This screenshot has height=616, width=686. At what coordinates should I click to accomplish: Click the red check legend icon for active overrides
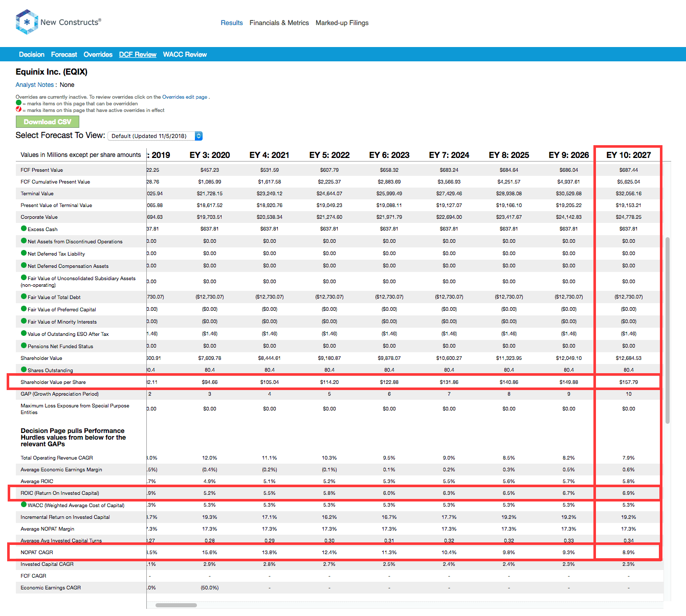tap(18, 109)
